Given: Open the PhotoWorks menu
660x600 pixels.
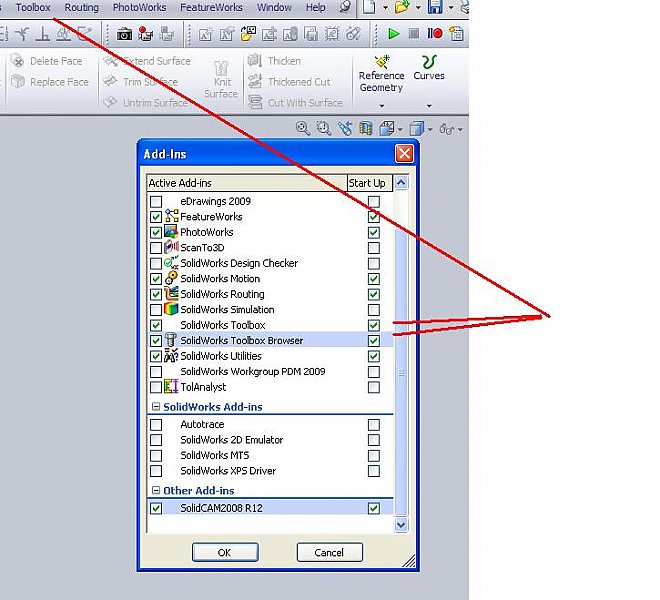Looking at the screenshot, I should [139, 7].
